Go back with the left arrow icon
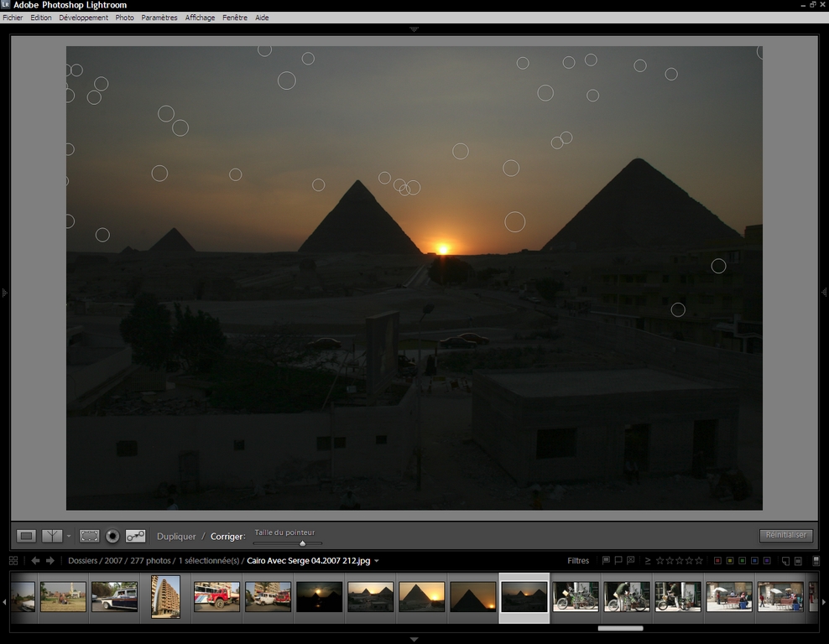The width and height of the screenshot is (829, 644). pos(35,560)
